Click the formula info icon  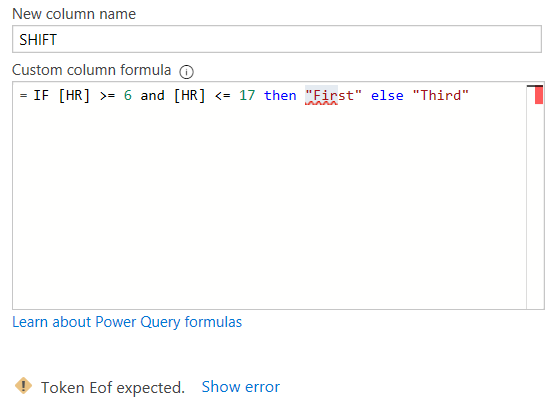[x=186, y=72]
